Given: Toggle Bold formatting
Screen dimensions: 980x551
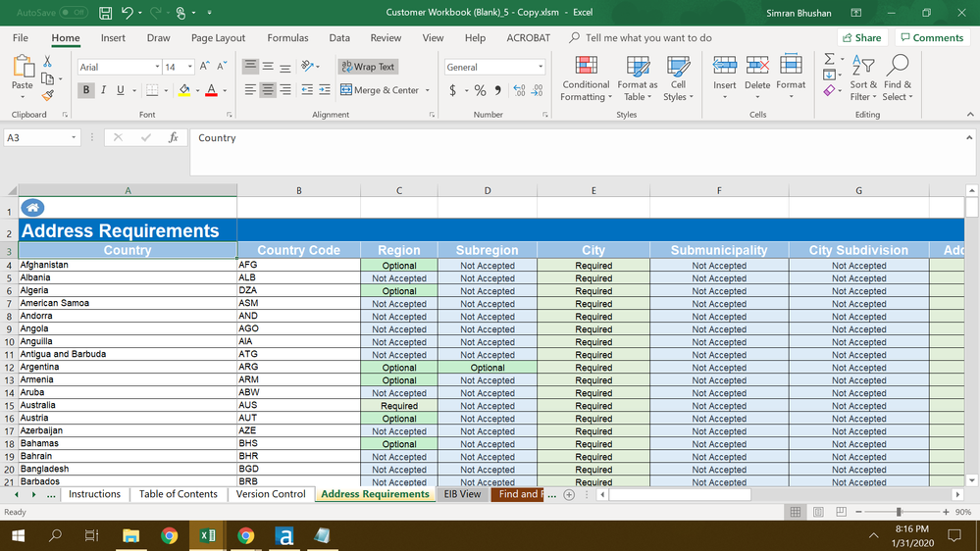Looking at the screenshot, I should (x=86, y=90).
